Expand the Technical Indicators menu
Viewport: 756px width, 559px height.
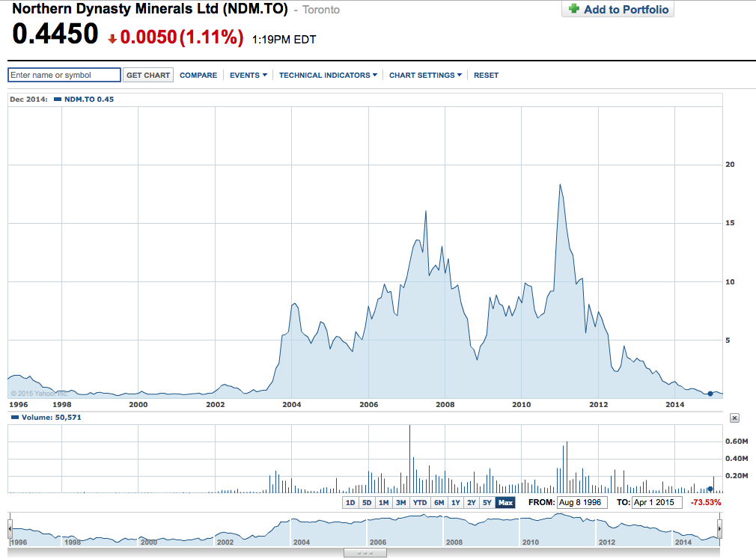(x=328, y=75)
